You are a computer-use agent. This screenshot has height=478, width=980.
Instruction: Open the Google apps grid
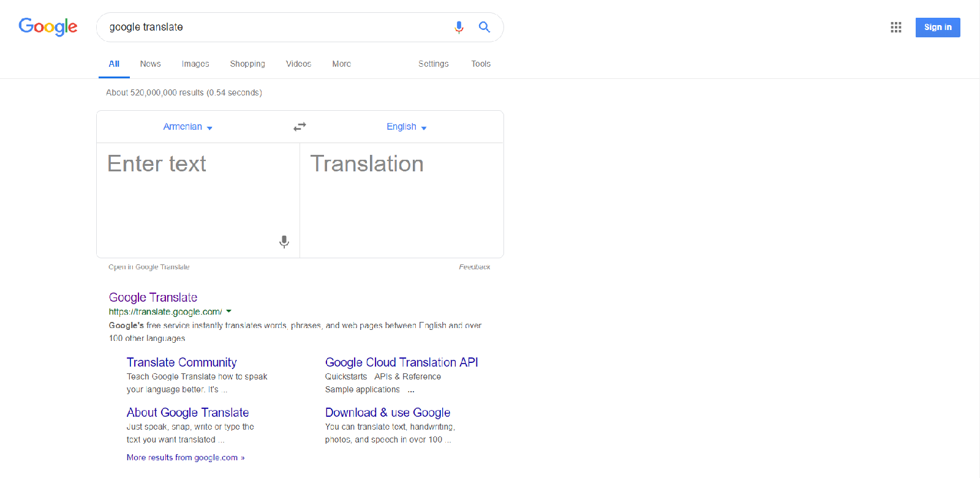coord(896,27)
